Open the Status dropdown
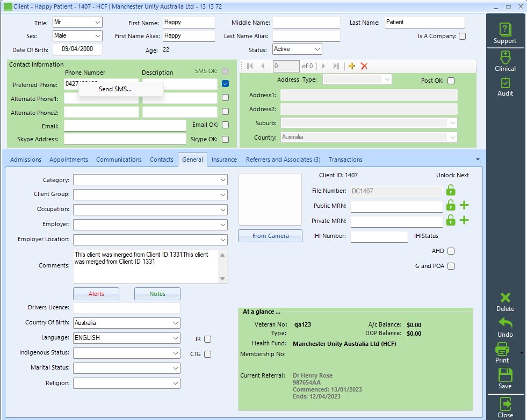The width and height of the screenshot is (527, 420). 317,49
